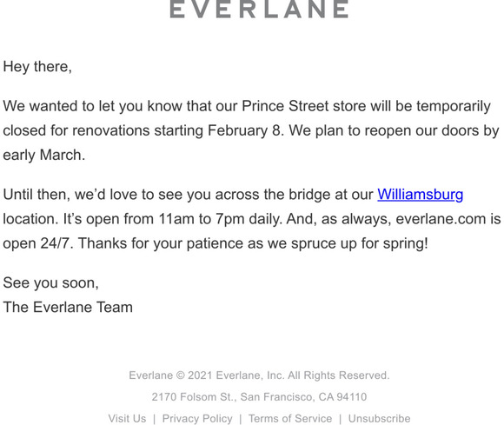
Task: Click the phrase "spruce up for spring!"
Action: click(x=360, y=243)
